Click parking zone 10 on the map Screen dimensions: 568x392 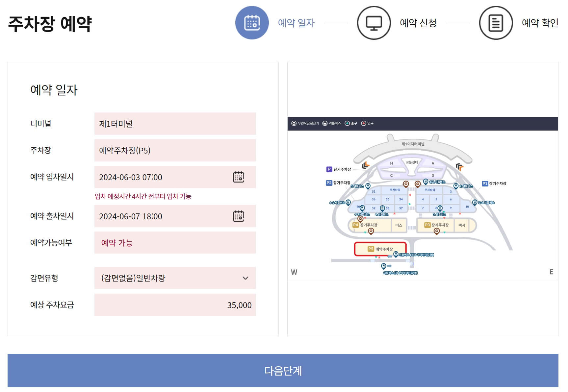coord(467,207)
